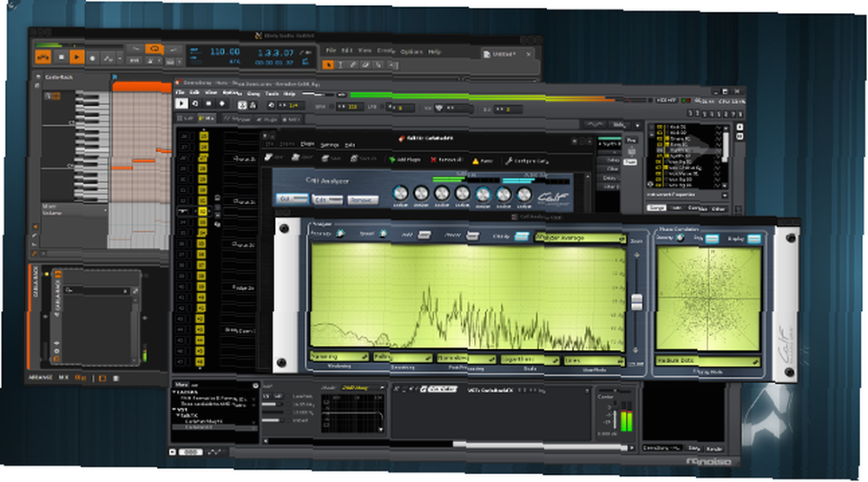Select the orange pointer tool in Bitwig
868x482 pixels.
(x=328, y=65)
